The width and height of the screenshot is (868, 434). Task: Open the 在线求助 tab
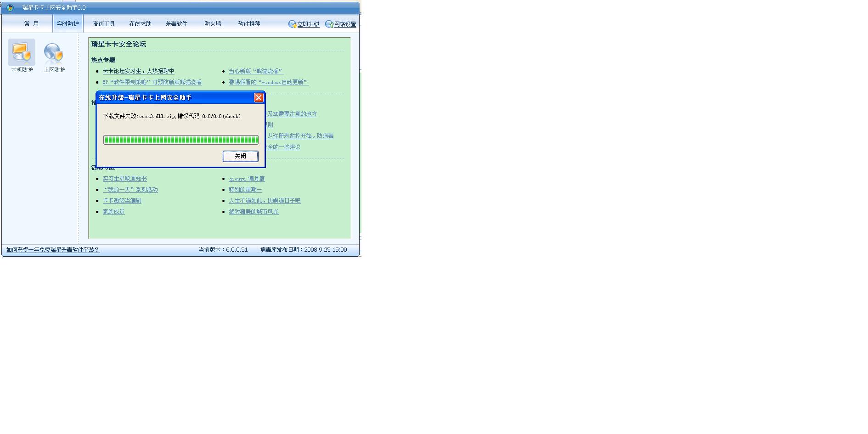click(140, 24)
